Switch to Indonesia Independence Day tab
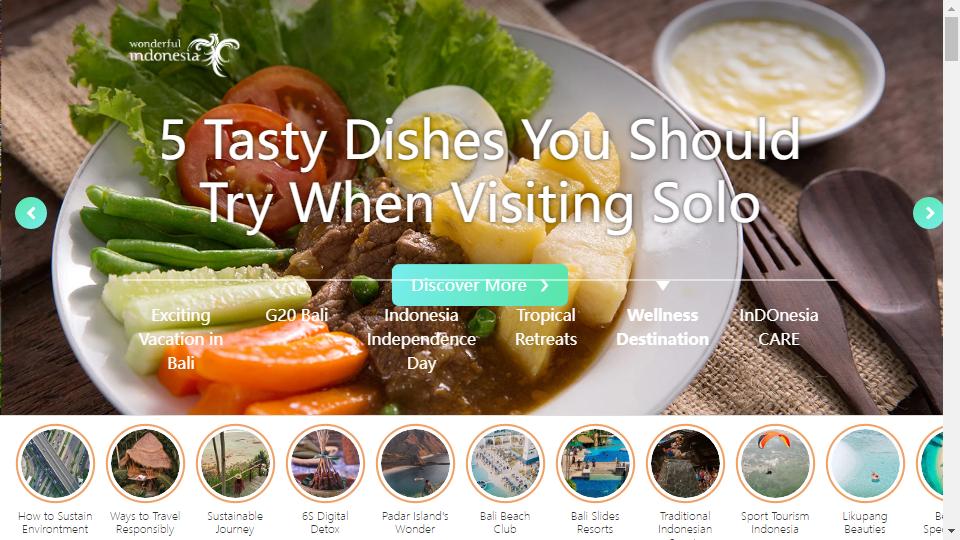 pos(421,339)
